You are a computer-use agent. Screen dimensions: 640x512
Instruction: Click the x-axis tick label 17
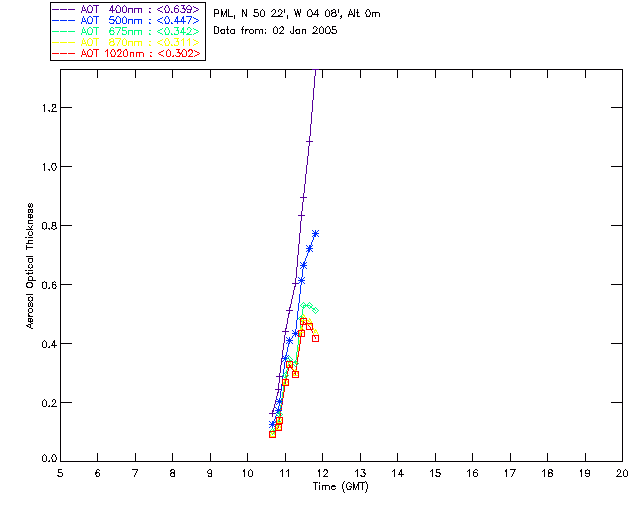pyautogui.click(x=510, y=473)
